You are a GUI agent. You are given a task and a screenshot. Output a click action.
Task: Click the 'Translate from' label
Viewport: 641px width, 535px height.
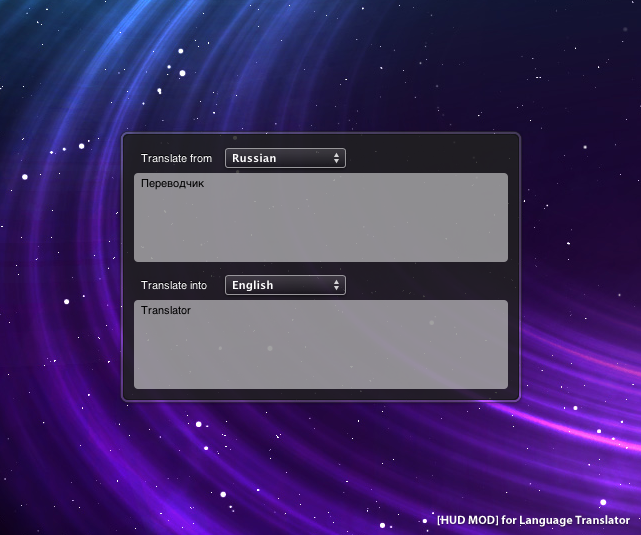point(176,158)
